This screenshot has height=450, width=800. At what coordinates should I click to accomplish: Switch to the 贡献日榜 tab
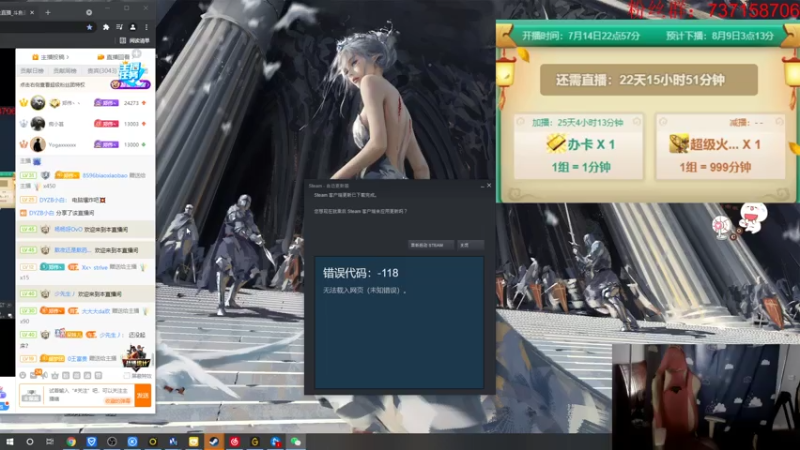point(32,70)
